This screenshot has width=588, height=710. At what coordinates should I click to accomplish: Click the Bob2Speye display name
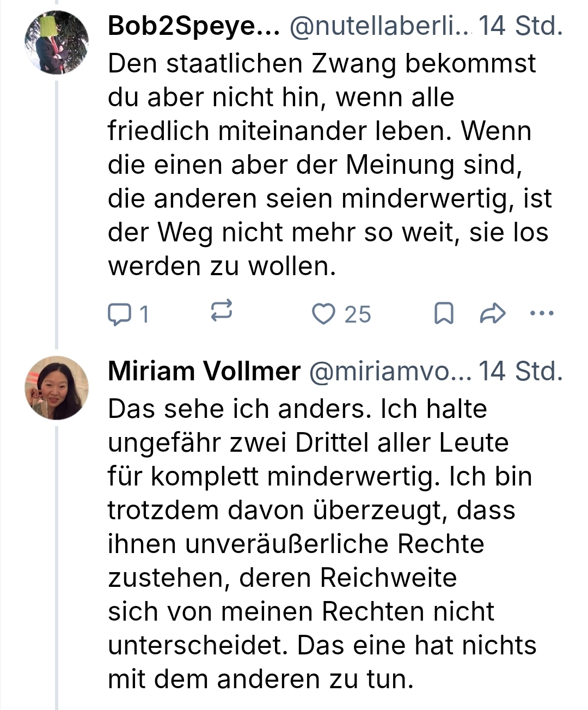[194, 26]
